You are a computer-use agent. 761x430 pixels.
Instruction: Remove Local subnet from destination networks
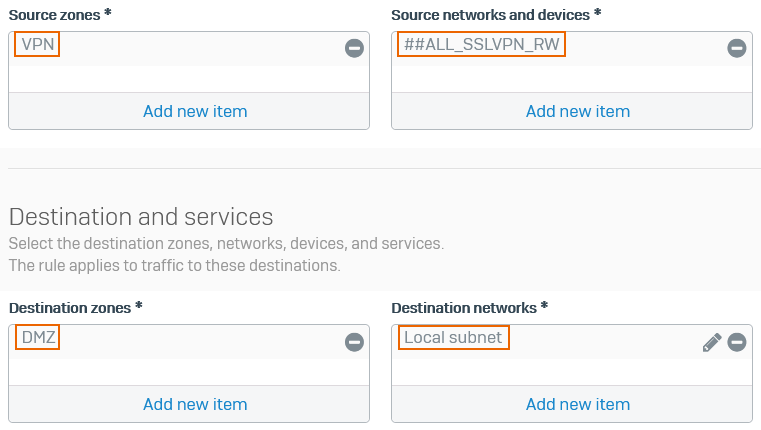(x=736, y=342)
